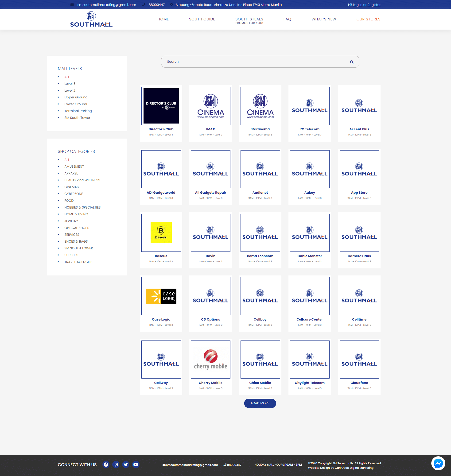The image size is (451, 476).
Task: Choose the SERVICES category
Action: tap(72, 235)
